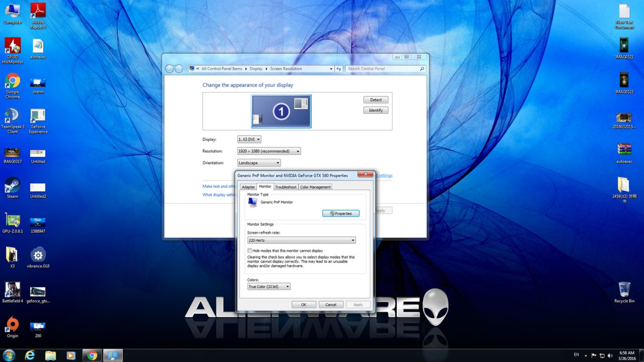Open the X3 folder on the desktop
This screenshot has width=644, height=362.
(x=13, y=257)
